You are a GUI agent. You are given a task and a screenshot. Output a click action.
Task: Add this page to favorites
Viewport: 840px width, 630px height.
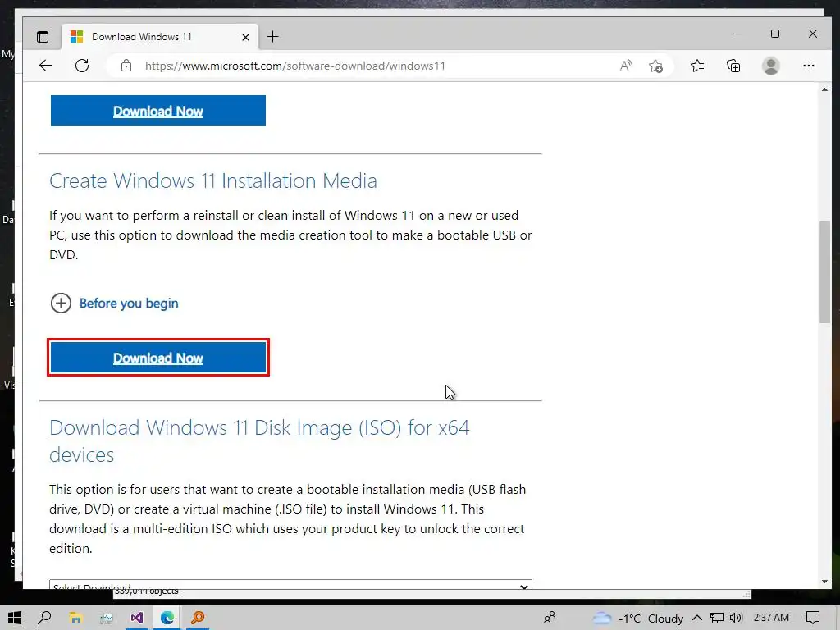(655, 66)
